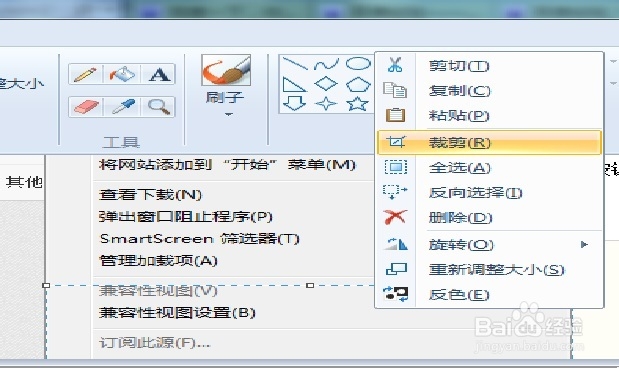Choose the curve shape
The image size is (619, 368).
coord(326,64)
